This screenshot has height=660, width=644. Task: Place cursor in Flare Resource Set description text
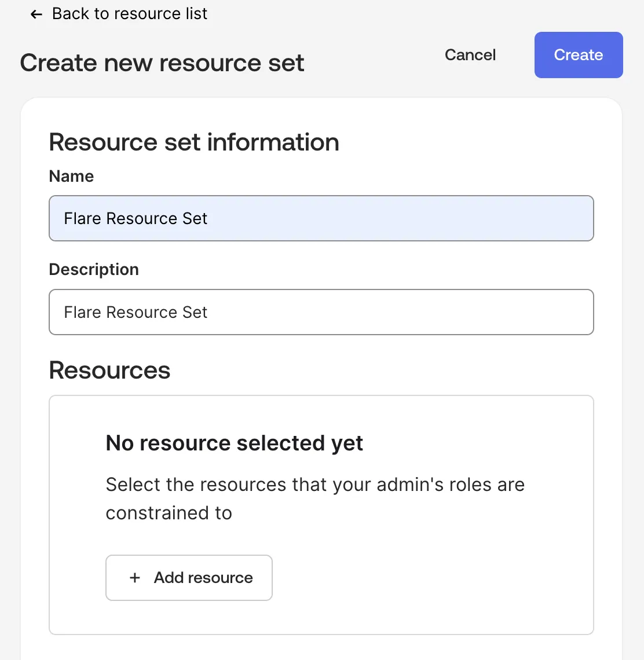(135, 312)
